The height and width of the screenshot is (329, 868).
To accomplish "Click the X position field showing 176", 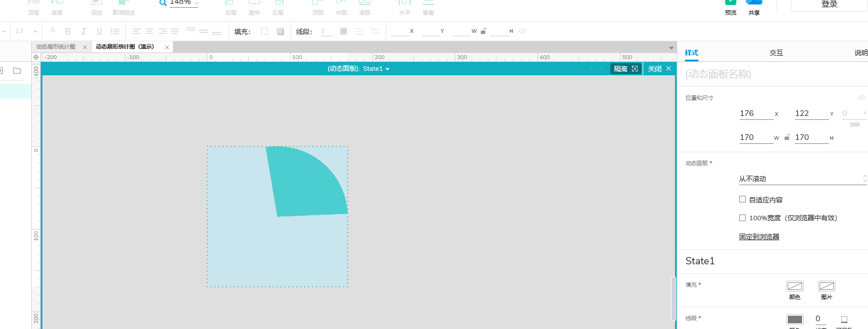I will (x=756, y=114).
